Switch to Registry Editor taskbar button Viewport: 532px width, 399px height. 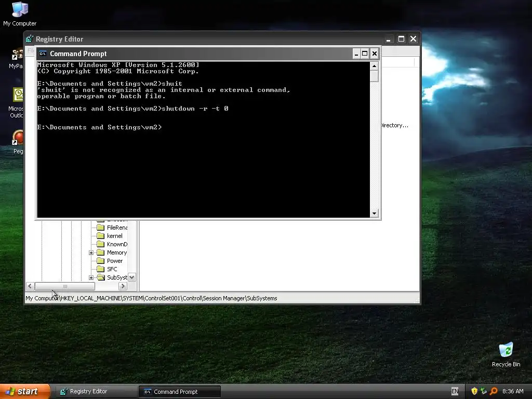coord(96,392)
